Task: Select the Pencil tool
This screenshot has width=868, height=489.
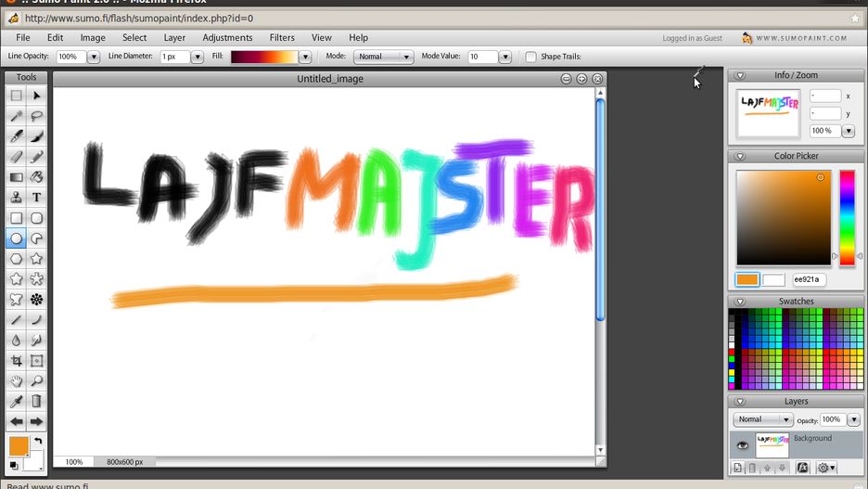Action: coord(36,157)
